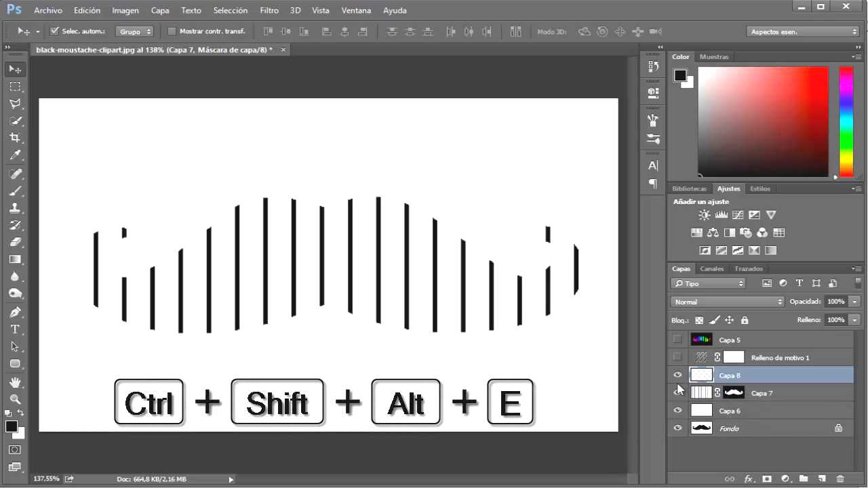The image size is (868, 488).
Task: Toggle the Selec. autom. checkbox
Action: pos(55,31)
